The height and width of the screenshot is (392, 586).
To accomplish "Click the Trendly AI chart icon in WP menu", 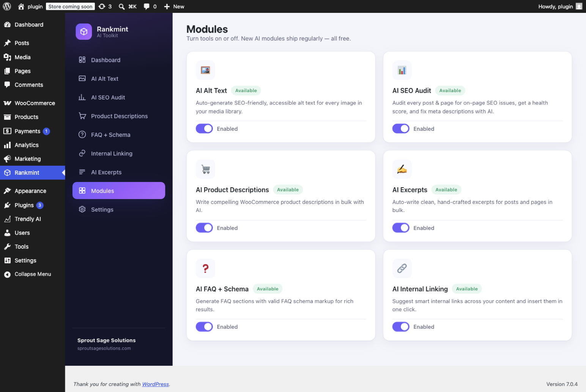I will (x=7, y=219).
